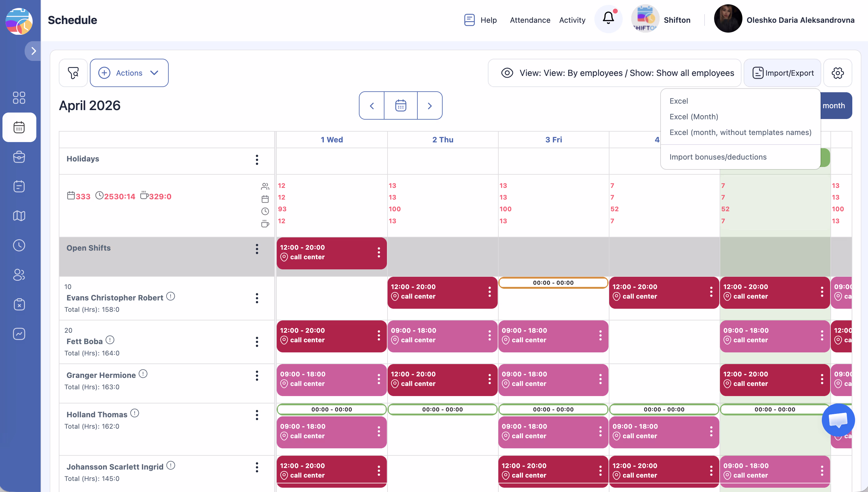The width and height of the screenshot is (868, 492).
Task: Open the Attendance link
Action: click(530, 20)
